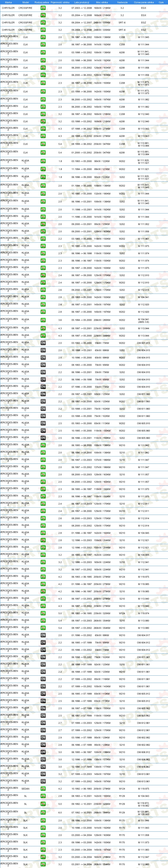168x868 pixels.
Task: Click the 6.0 engine capacity cell
Action: [x=60, y=813]
